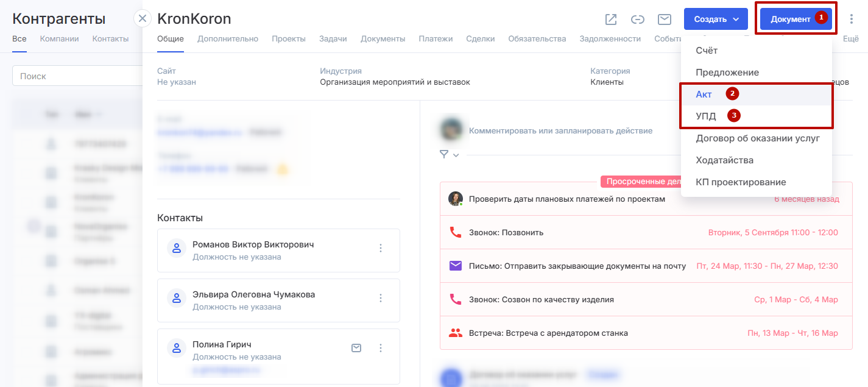Open options for Романов Виктор Викторович contact
Viewport: 868px width, 387px height.
point(381,248)
